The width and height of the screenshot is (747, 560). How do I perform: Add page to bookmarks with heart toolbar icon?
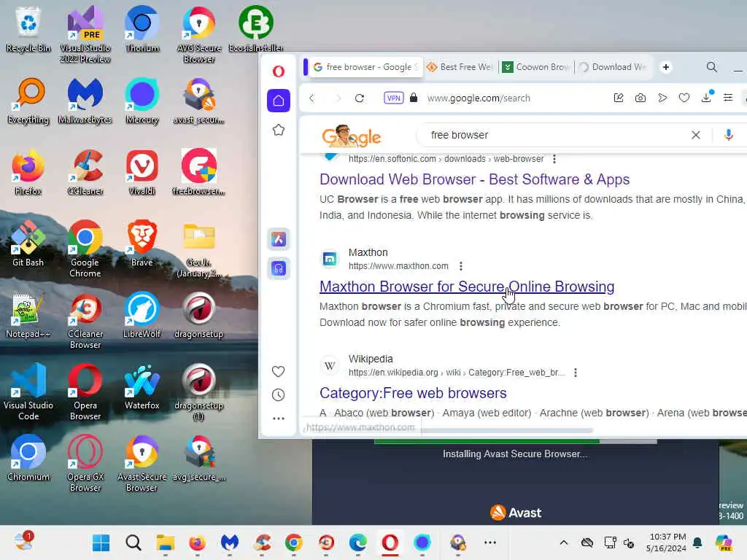click(684, 98)
